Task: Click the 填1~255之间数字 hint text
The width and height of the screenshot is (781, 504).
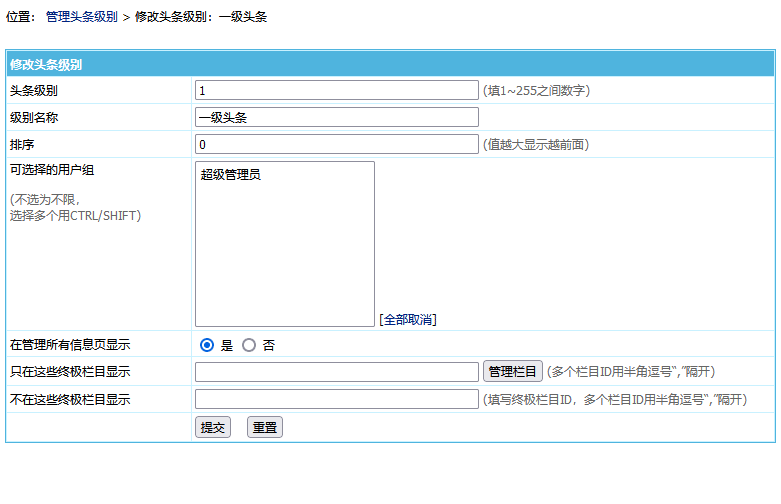Action: click(537, 90)
